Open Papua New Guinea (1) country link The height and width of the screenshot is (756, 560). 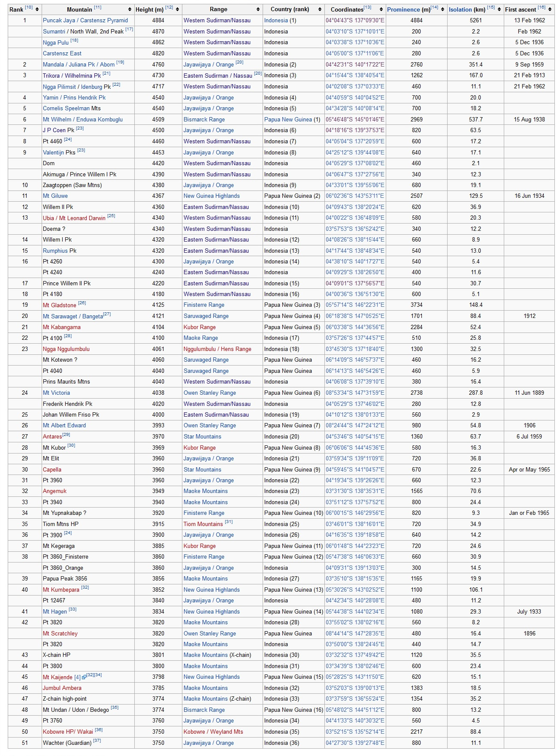coord(288,119)
